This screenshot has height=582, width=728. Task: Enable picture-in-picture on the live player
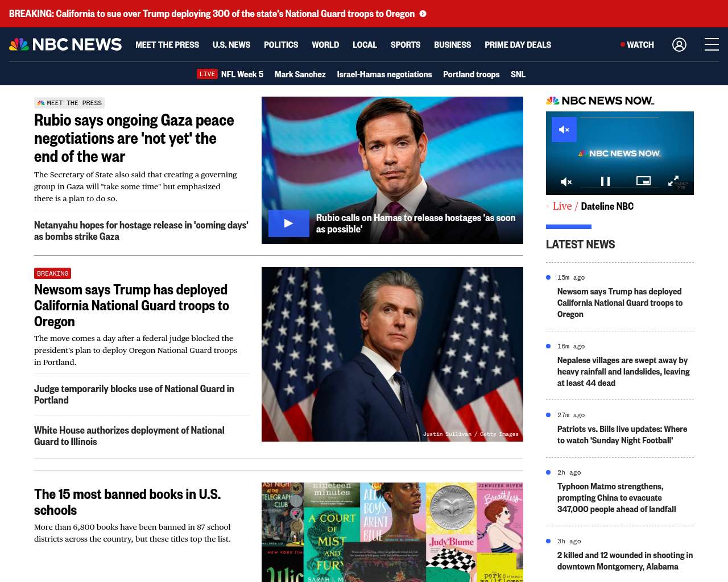click(x=643, y=181)
